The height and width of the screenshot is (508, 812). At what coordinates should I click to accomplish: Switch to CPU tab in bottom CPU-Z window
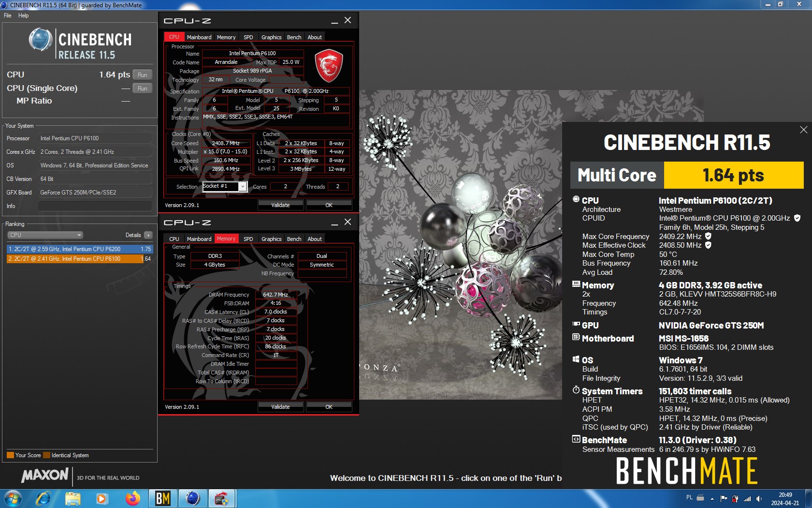click(x=174, y=239)
